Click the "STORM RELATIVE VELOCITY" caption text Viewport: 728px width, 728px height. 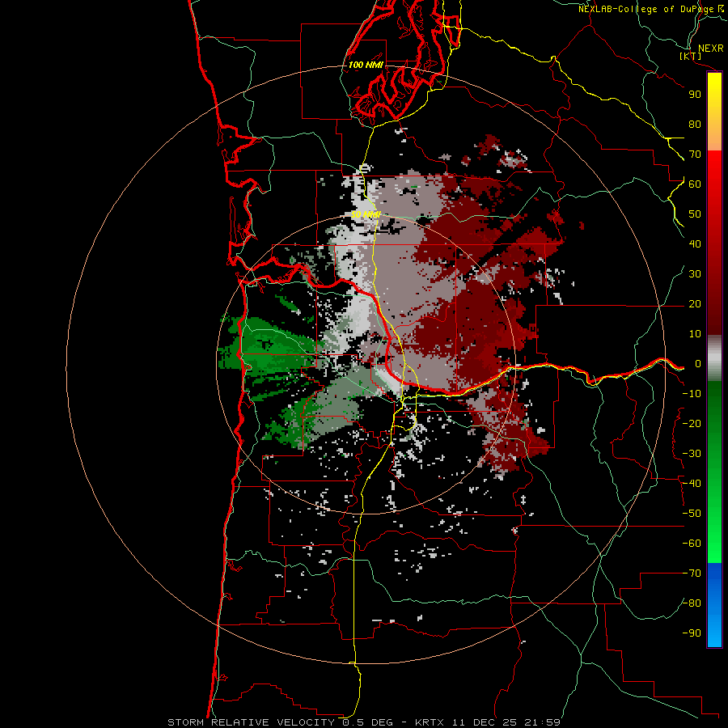click(252, 722)
